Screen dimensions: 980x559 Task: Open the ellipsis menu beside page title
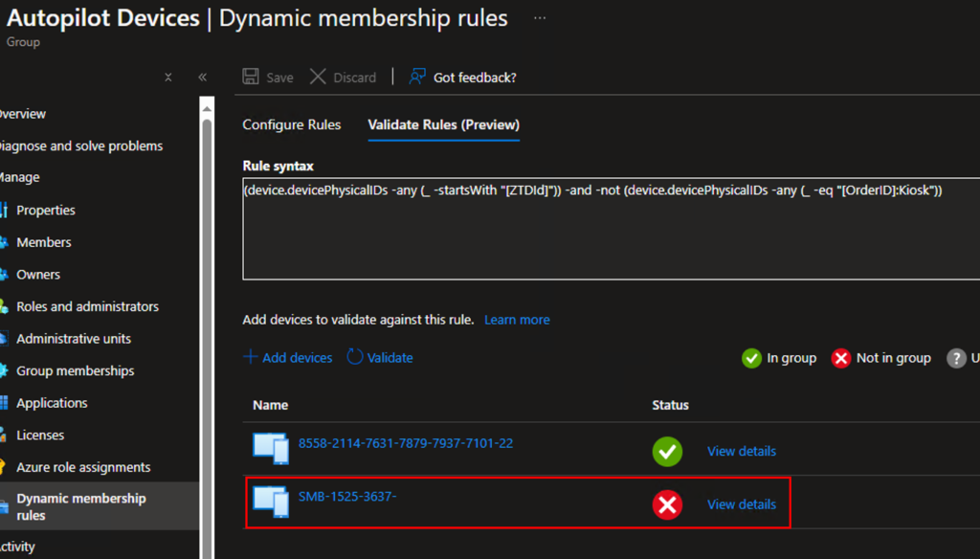pos(540,18)
